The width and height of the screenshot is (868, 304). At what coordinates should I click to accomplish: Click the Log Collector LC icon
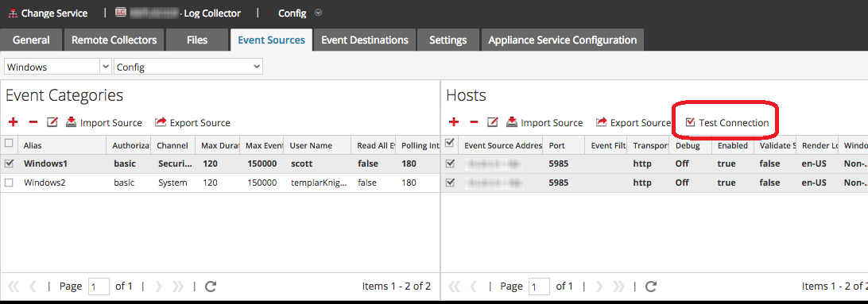121,12
